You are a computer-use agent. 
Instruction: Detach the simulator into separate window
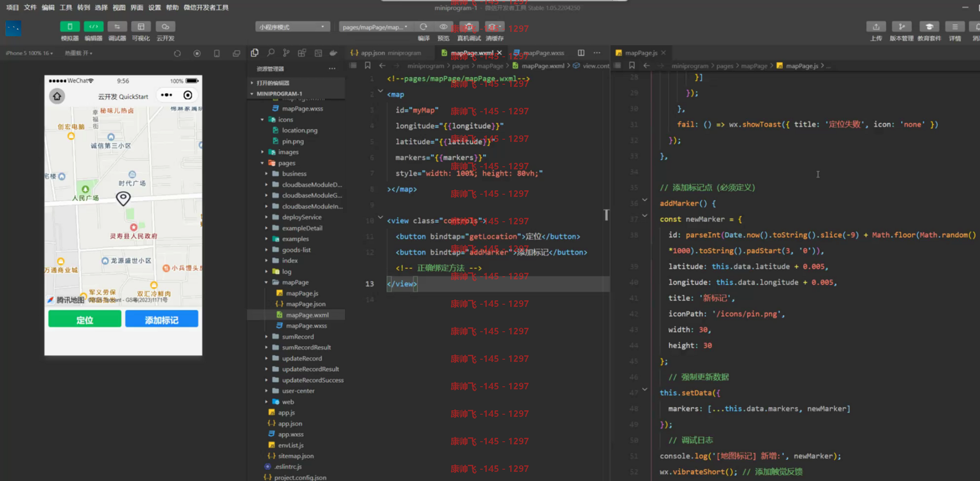[236, 53]
